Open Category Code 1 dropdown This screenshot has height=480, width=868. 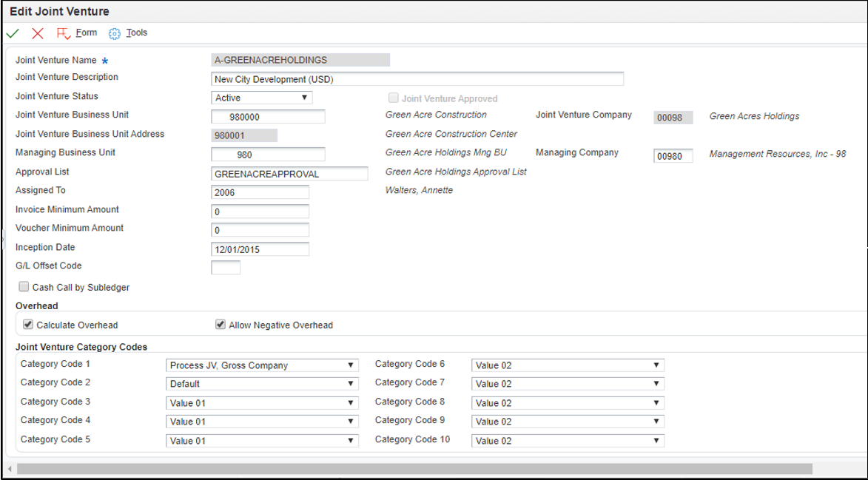tap(263, 365)
